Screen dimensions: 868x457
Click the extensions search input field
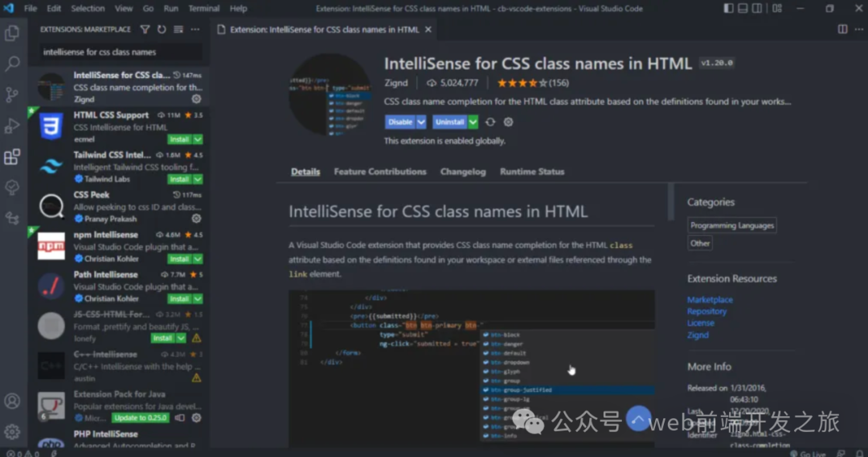click(x=121, y=52)
